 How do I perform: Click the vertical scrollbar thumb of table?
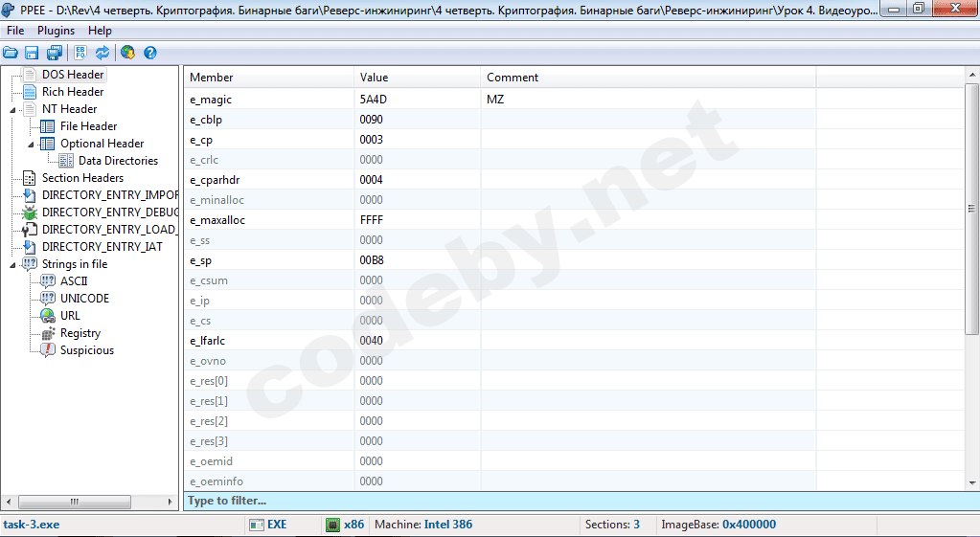(972, 209)
